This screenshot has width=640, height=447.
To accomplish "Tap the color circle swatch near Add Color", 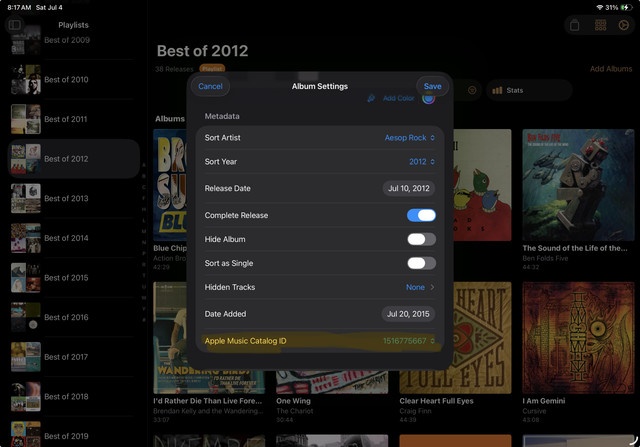I will (x=428, y=98).
